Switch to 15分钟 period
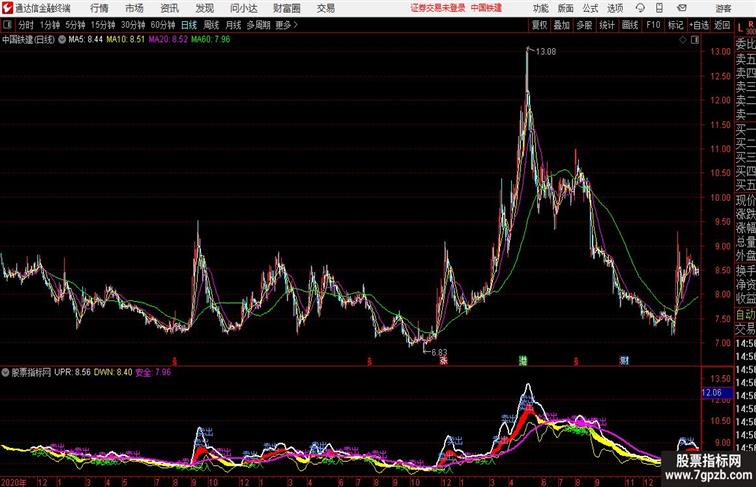The height and width of the screenshot is (487, 756). click(103, 25)
